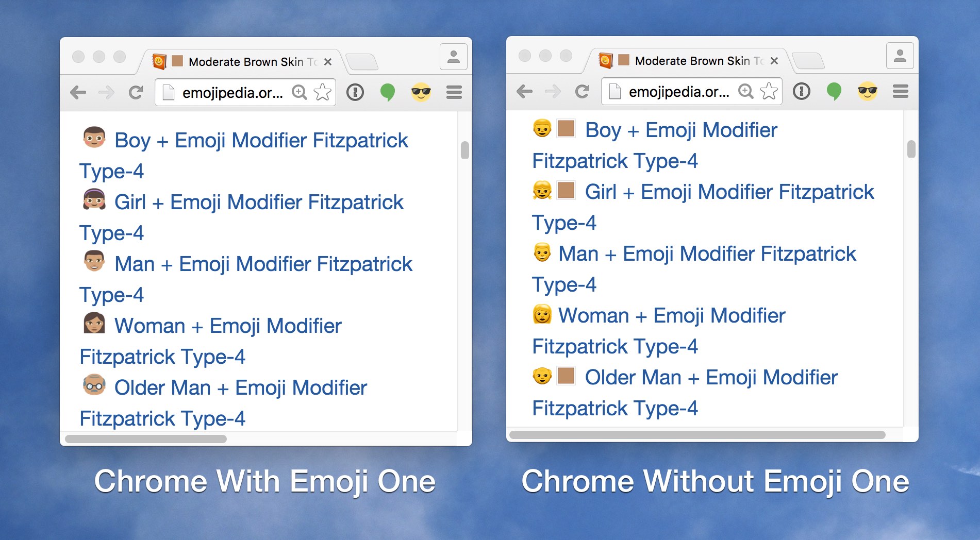Click the emojipedia page icon in left address bar
980x540 pixels.
(169, 93)
